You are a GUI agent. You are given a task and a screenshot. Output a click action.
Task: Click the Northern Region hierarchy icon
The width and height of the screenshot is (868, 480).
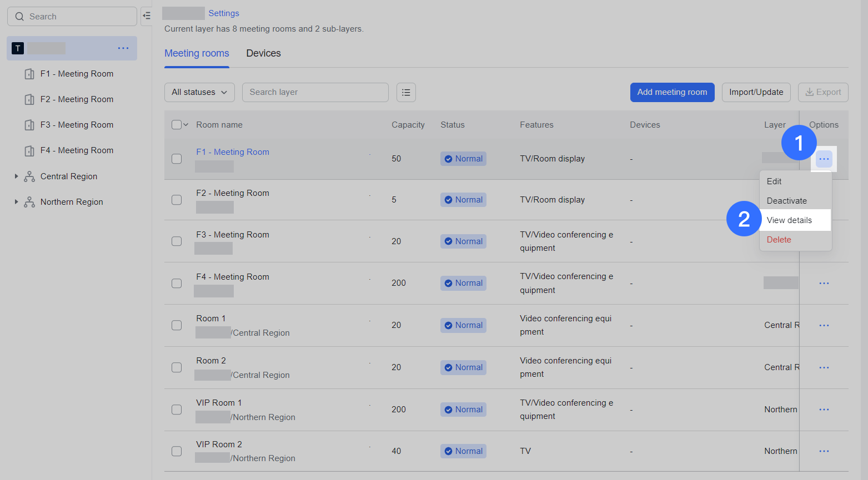29,202
